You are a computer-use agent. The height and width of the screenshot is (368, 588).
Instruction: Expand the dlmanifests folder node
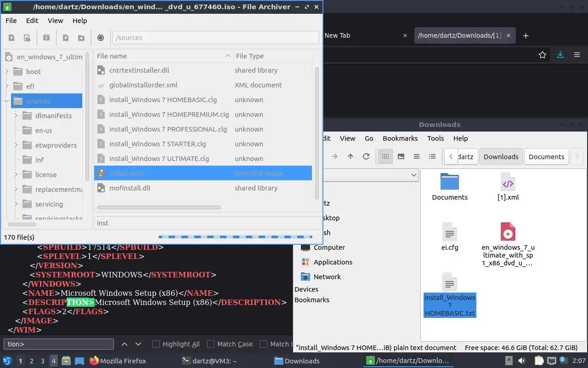click(16, 115)
